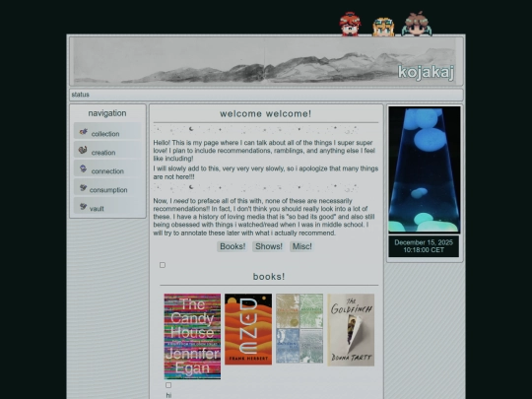The width and height of the screenshot is (532, 399).
Task: Click the icon beside collection link
Action: click(x=84, y=132)
